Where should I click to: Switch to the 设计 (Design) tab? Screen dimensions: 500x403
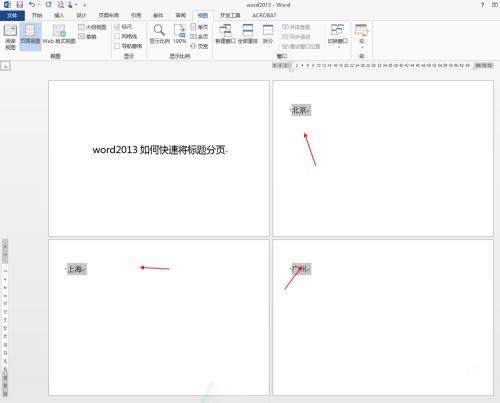click(x=81, y=15)
